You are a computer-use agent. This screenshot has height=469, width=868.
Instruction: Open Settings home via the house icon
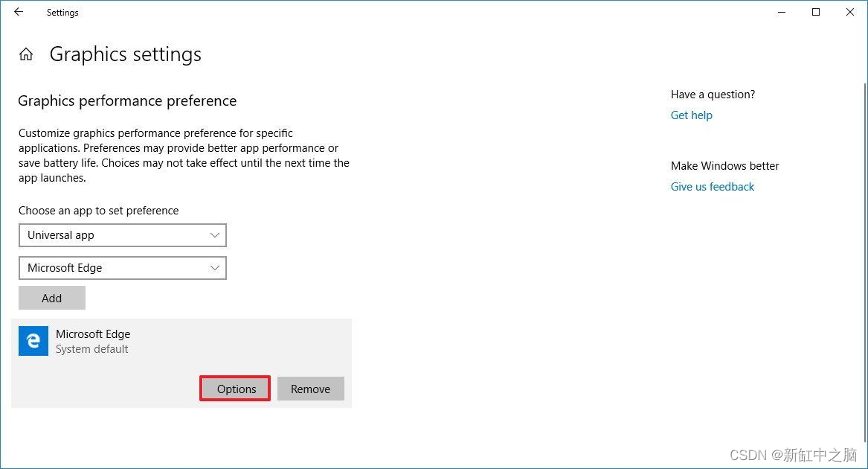[x=26, y=54]
